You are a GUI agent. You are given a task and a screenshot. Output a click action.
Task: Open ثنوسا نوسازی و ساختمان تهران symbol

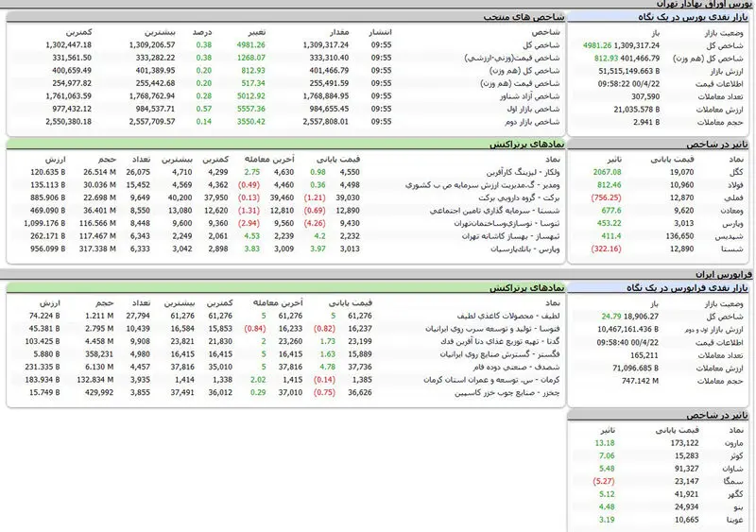[x=507, y=223]
